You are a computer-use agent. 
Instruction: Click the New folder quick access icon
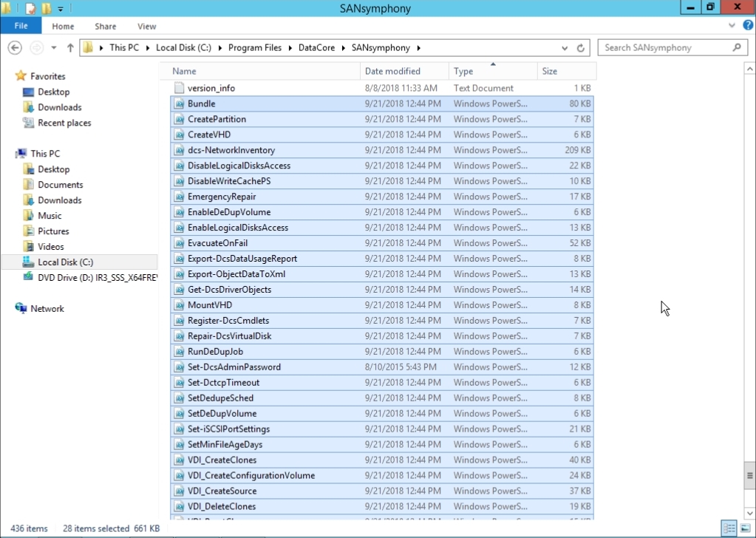click(47, 8)
